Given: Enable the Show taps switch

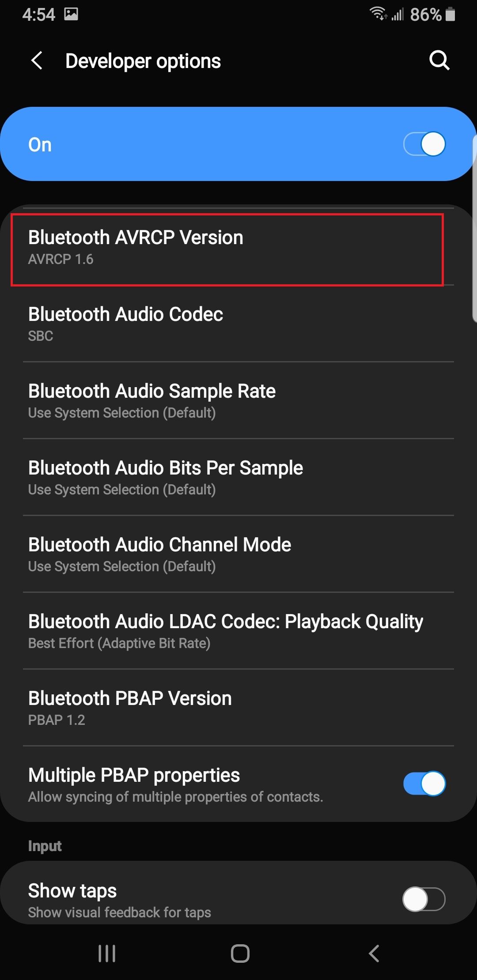Looking at the screenshot, I should (x=423, y=899).
